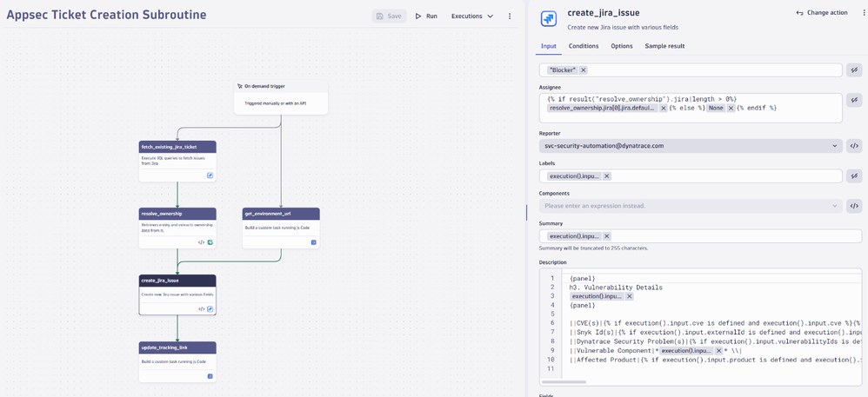868x397 pixels.
Task: Open the Executions dropdown
Action: 472,16
